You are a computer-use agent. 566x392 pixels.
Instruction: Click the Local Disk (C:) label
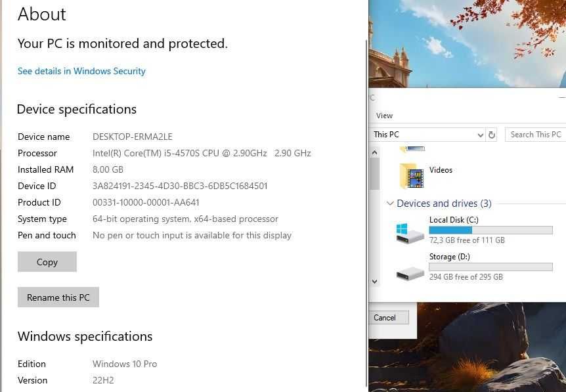[454, 220]
